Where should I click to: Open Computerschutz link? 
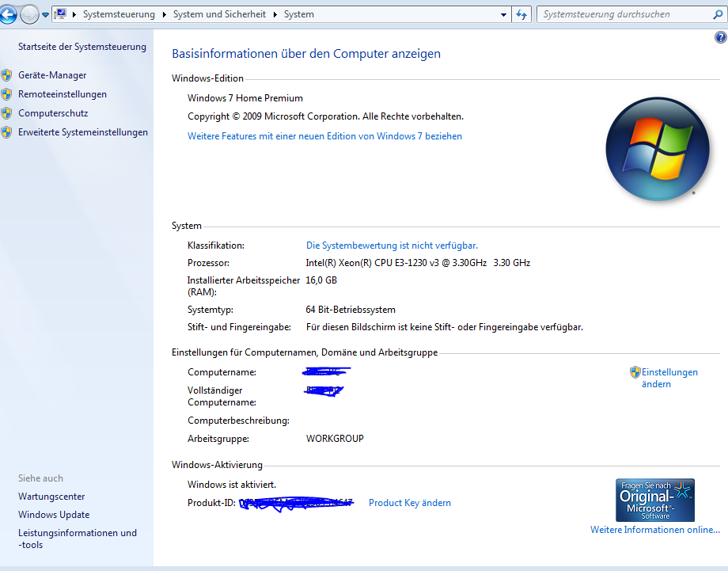(x=53, y=113)
